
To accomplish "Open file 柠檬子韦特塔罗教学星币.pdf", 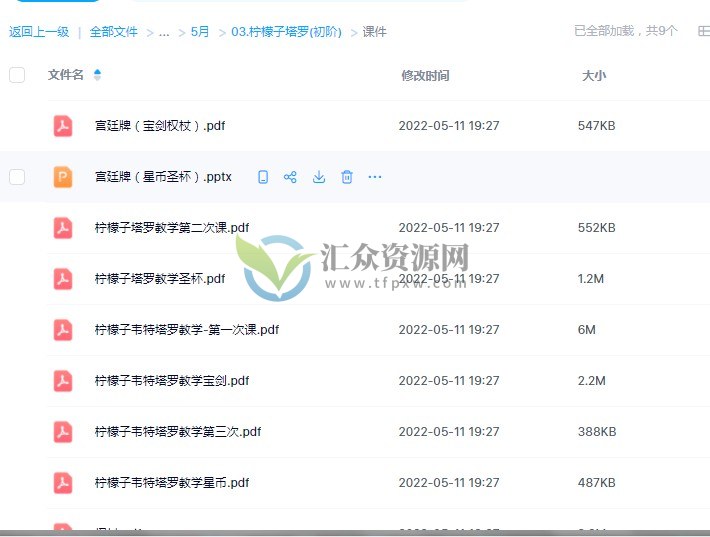I will pyautogui.click(x=172, y=483).
